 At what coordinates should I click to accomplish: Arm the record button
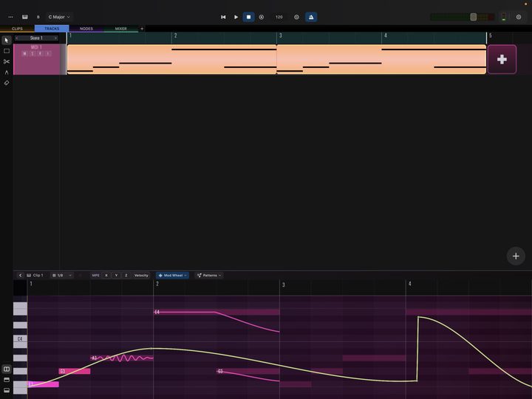point(262,17)
